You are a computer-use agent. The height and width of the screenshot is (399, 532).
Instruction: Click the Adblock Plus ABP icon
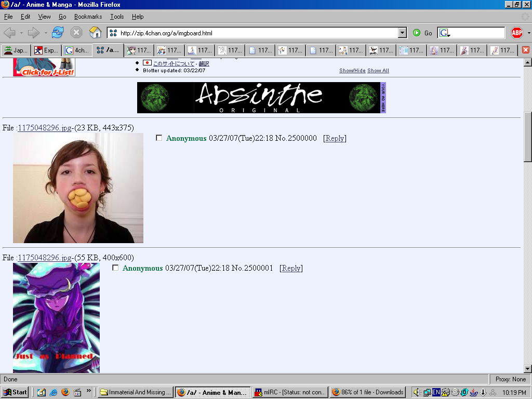[517, 33]
